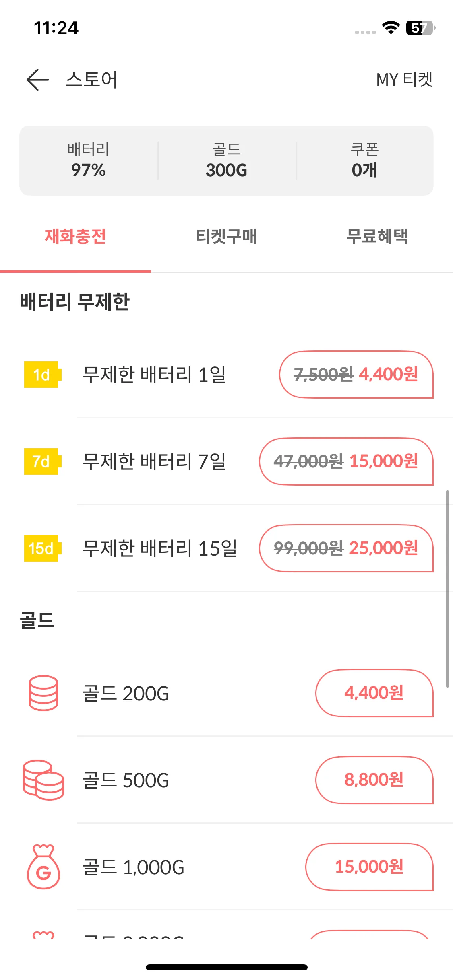Purchase 골드 1,000G for 15,000원

(x=369, y=867)
